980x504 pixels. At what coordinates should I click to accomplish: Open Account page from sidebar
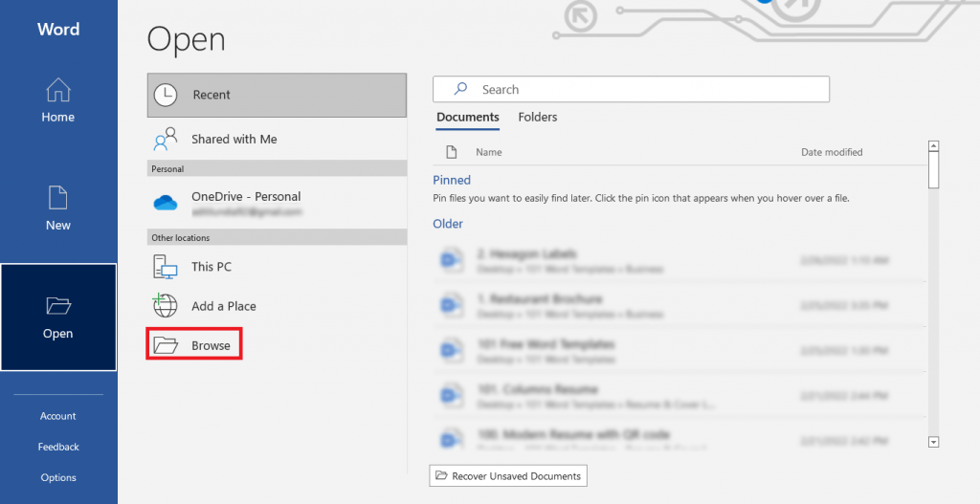(57, 416)
